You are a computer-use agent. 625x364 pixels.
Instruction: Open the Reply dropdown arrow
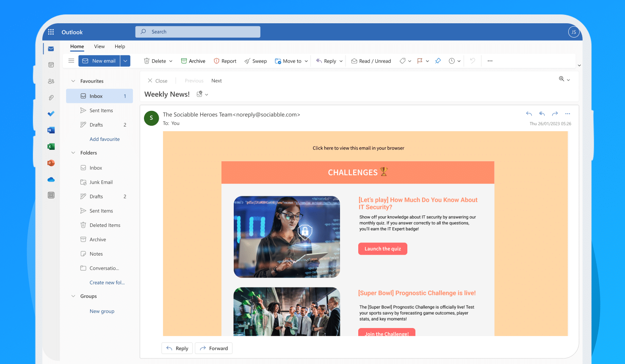click(x=341, y=61)
